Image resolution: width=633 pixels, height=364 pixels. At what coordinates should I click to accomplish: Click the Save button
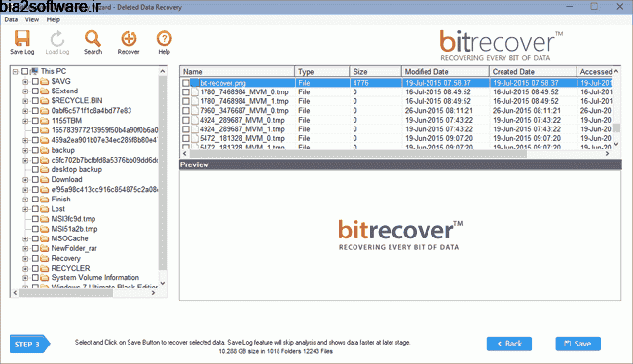(x=578, y=344)
